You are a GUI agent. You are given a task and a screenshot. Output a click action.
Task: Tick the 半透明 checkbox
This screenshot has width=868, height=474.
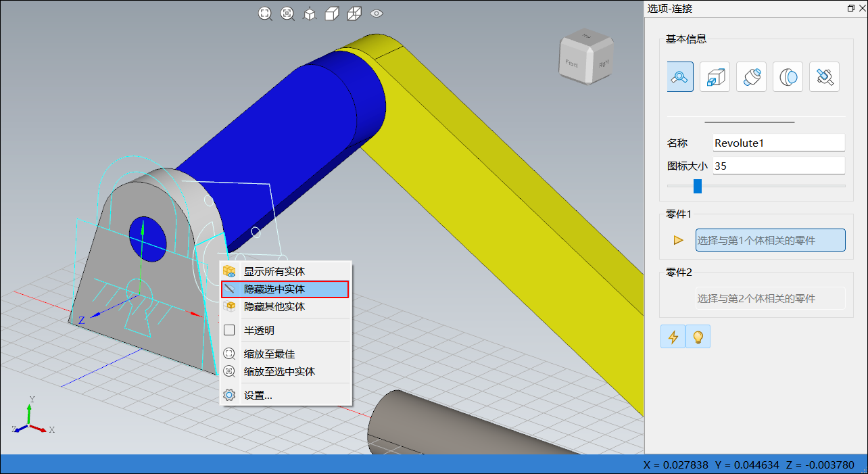tap(229, 331)
